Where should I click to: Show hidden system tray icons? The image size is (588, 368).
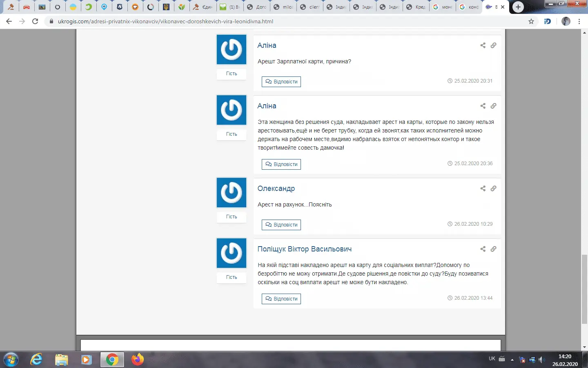(512, 360)
